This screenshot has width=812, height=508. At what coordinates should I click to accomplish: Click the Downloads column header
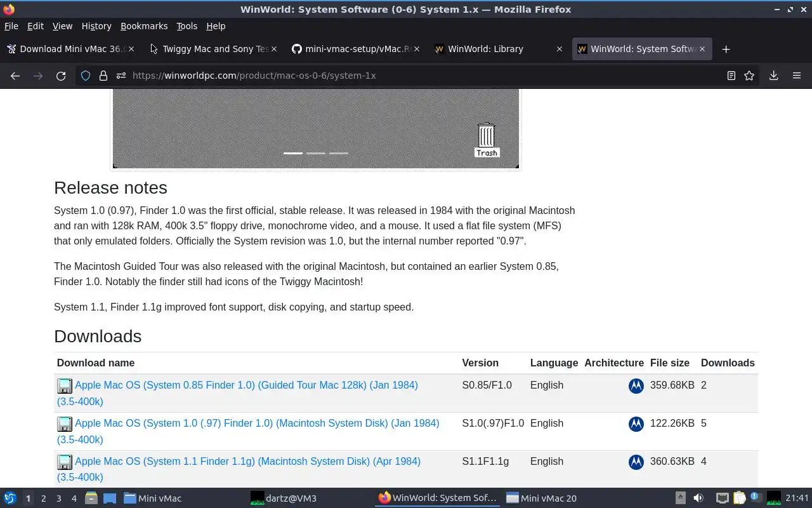(728, 363)
